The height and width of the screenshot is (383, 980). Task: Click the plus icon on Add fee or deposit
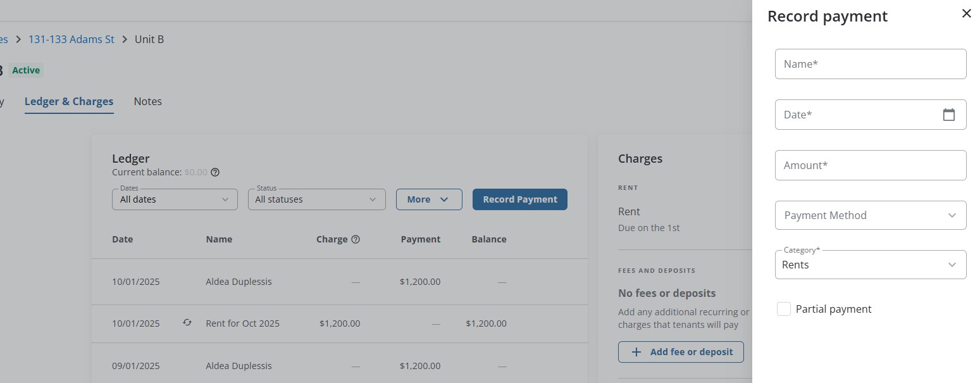click(x=636, y=352)
